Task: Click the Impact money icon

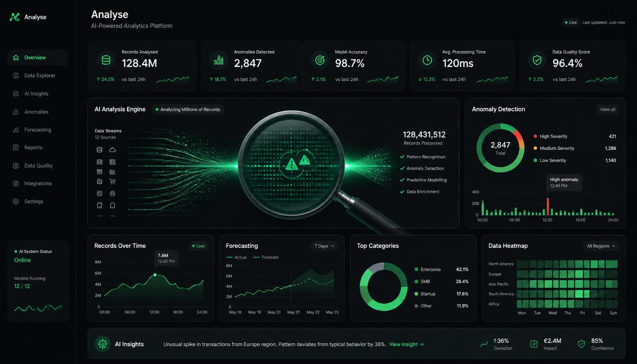Action: 534,345
